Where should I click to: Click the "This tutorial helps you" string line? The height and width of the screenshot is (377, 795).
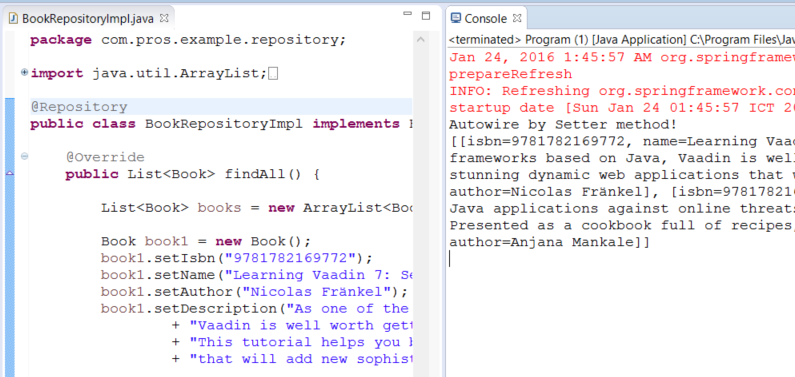pos(293,342)
